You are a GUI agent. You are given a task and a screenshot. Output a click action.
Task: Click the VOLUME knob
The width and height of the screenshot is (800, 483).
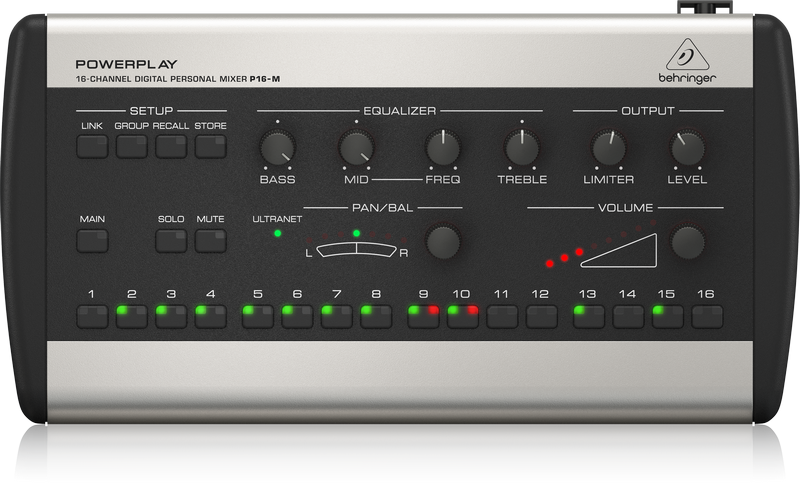click(x=687, y=241)
